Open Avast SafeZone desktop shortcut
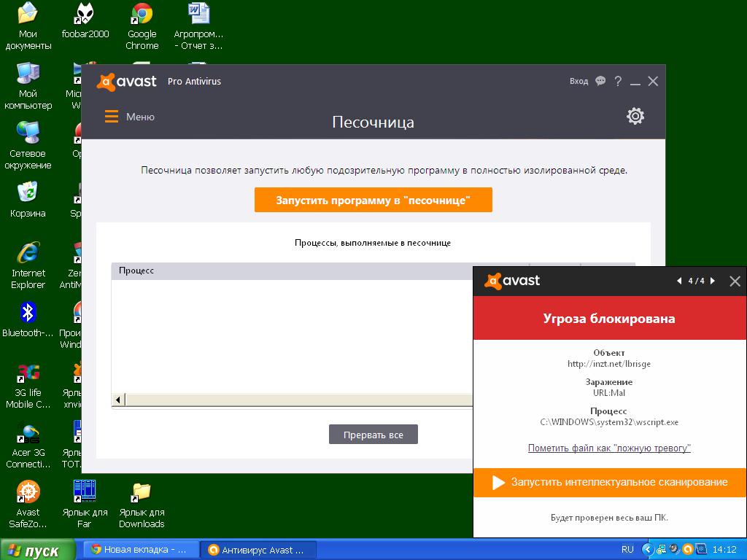 [x=28, y=505]
